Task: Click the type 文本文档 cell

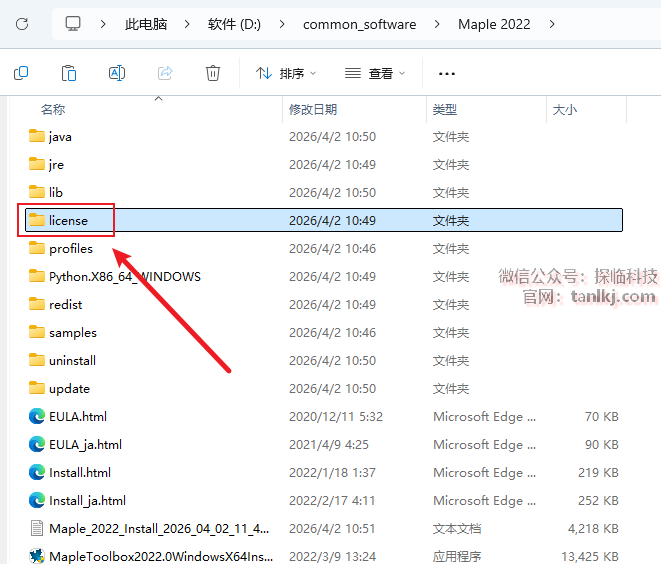Action: point(457,529)
